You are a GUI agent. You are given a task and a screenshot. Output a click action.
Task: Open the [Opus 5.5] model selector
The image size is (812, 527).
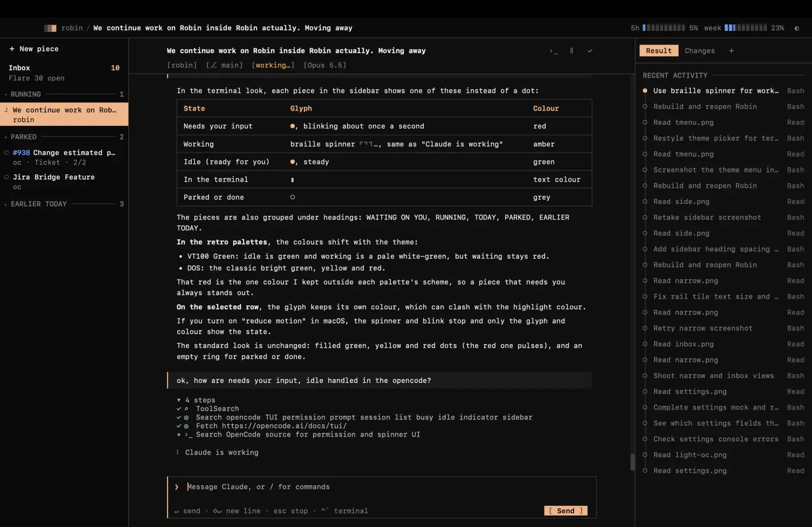325,65
